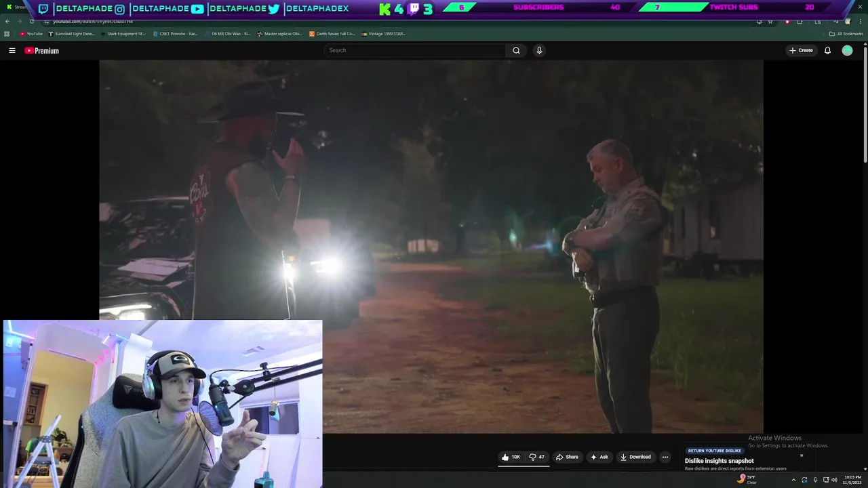Open more actions three-dot menu

pyautogui.click(x=665, y=457)
